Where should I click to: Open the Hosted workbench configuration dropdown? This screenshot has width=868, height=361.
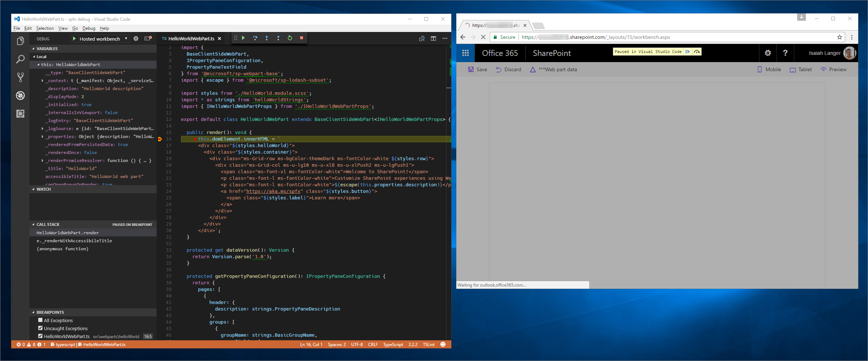[x=125, y=38]
